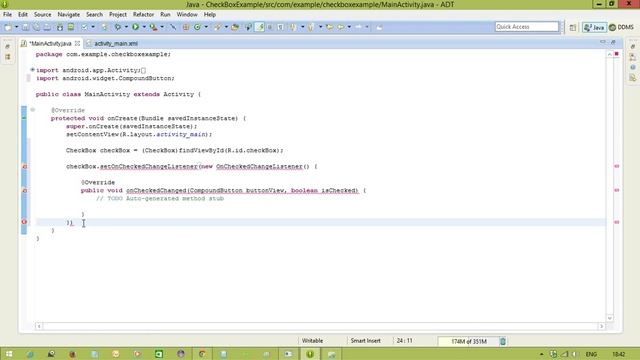
Task: Open the File menu
Action: click(x=7, y=14)
